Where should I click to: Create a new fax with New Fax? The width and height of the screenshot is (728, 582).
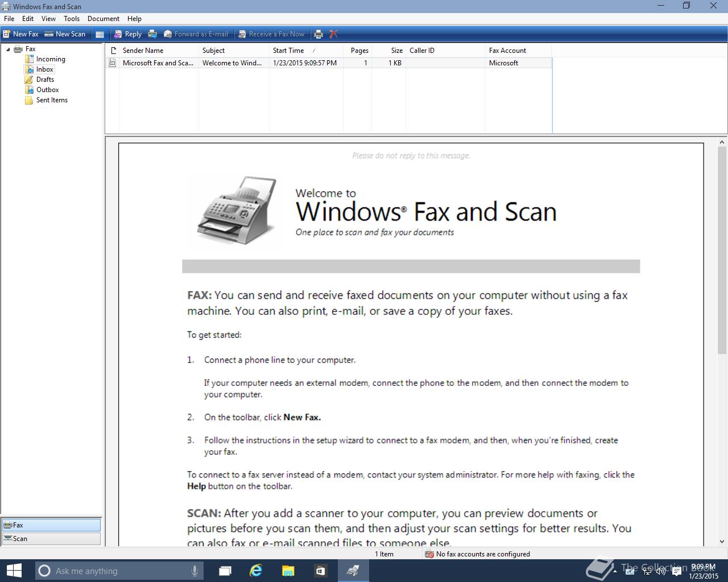(x=20, y=34)
